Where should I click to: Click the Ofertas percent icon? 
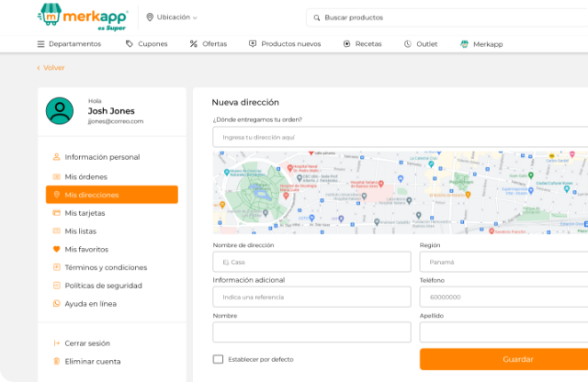tap(194, 44)
